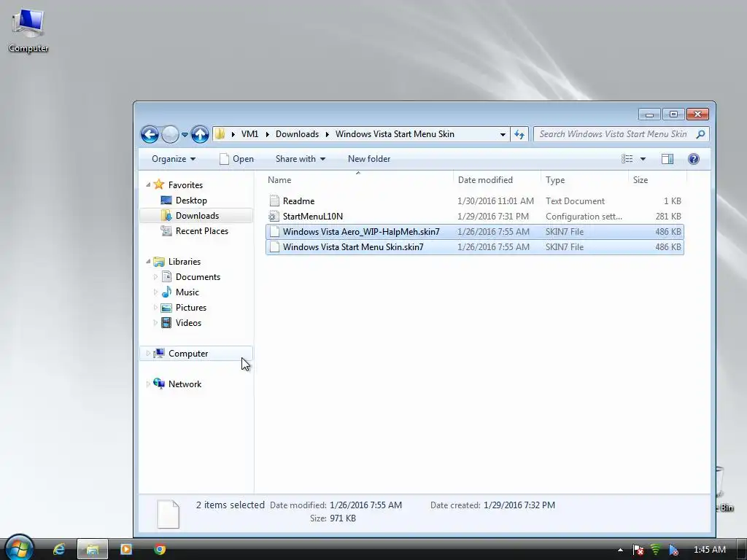Expand the Music library
The image size is (747, 560).
click(x=155, y=292)
